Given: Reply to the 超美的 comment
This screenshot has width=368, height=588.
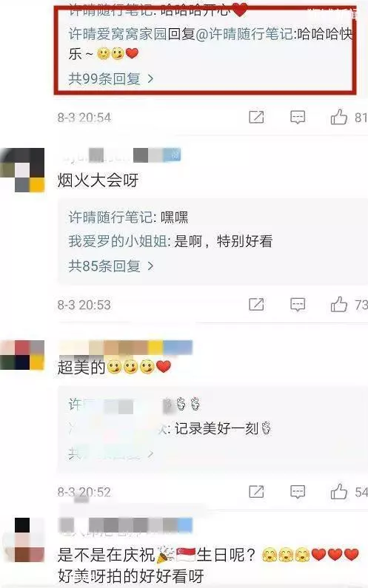Looking at the screenshot, I should [298, 492].
